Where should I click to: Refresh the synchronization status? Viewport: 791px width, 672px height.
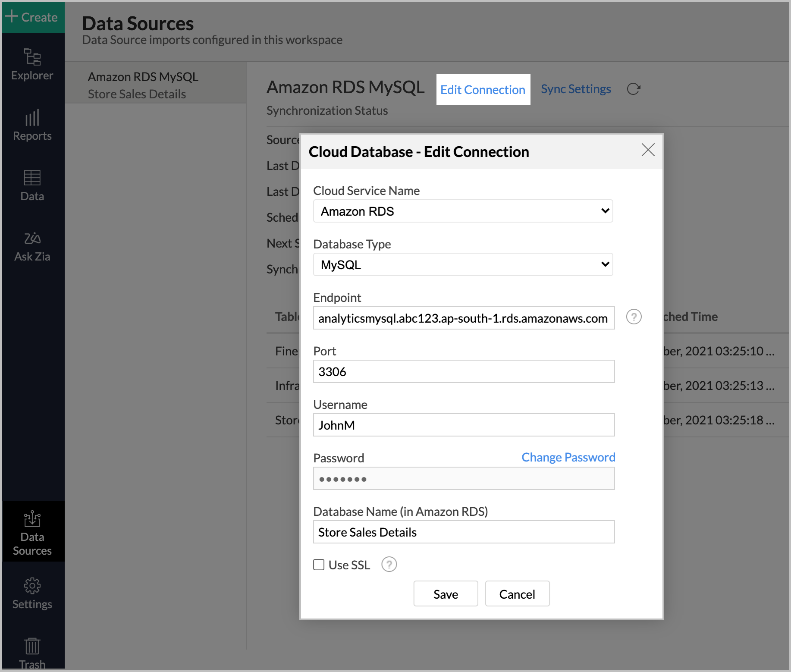(633, 89)
